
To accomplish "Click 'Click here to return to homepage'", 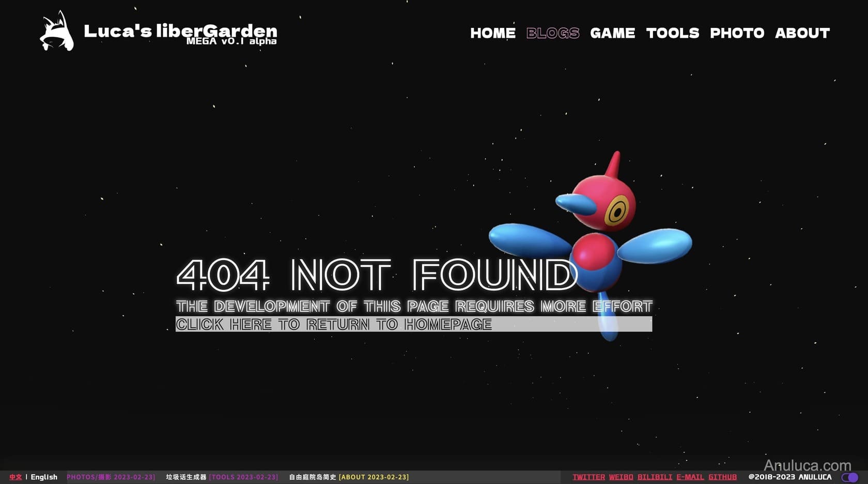I will [334, 324].
